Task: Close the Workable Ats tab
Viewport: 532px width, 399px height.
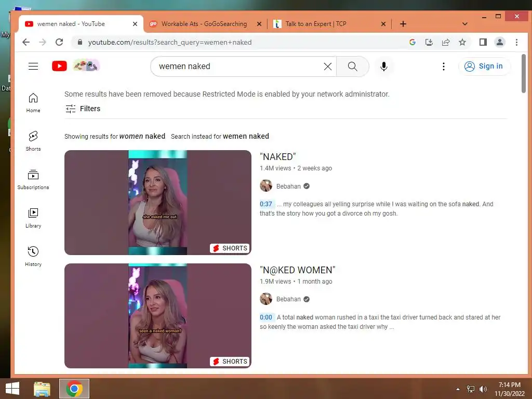Action: pos(259,24)
